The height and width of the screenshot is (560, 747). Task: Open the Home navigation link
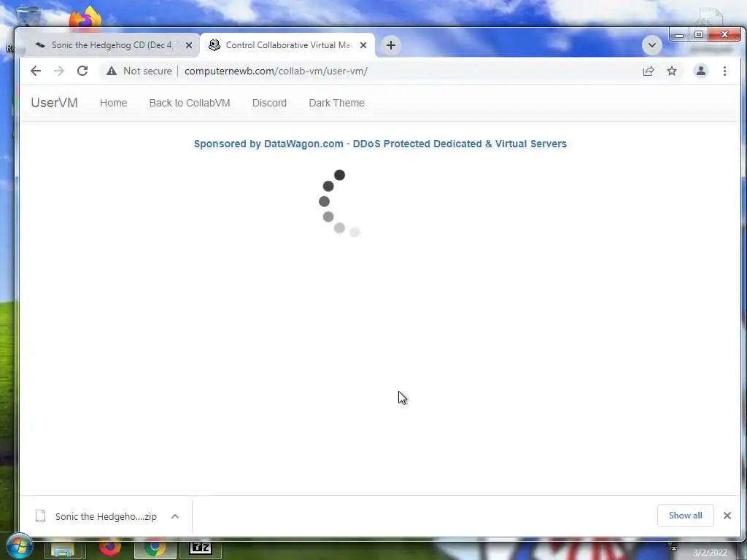(113, 103)
